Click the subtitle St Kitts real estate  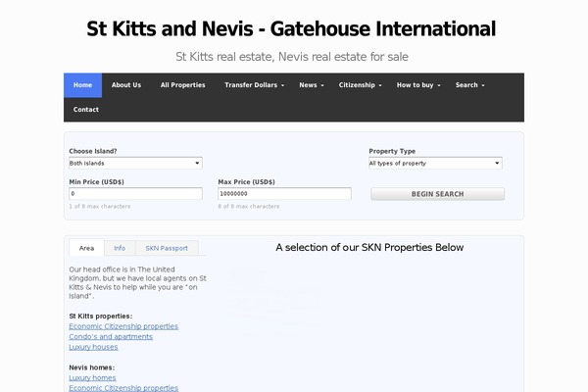tap(292, 57)
